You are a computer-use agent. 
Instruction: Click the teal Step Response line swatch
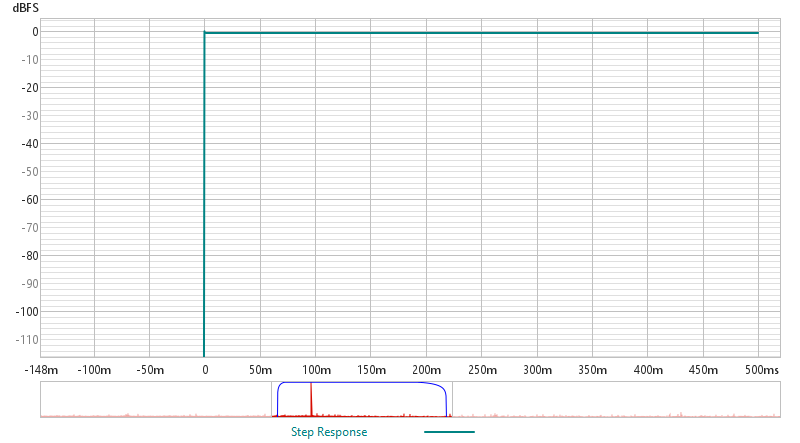[x=449, y=432]
